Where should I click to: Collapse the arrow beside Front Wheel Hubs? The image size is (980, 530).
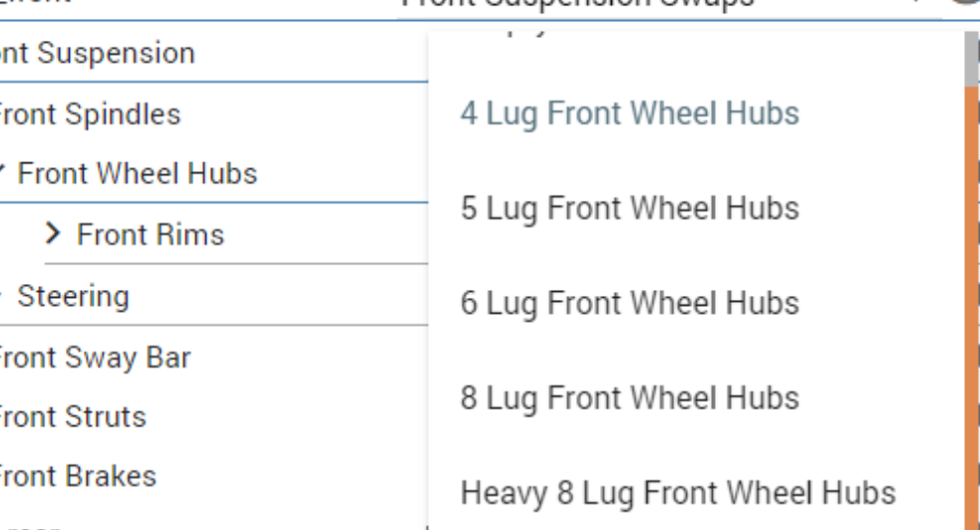3,173
